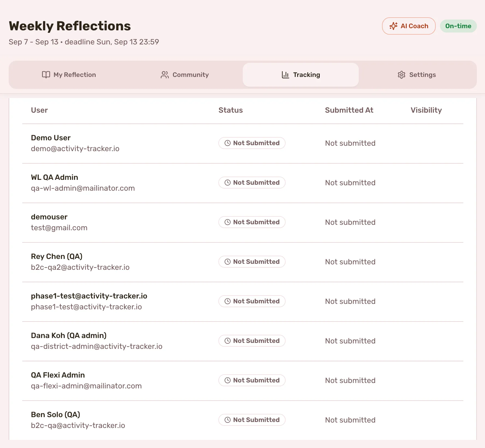Select the Tracking tab
Image resolution: width=485 pixels, height=448 pixels.
pyautogui.click(x=301, y=75)
